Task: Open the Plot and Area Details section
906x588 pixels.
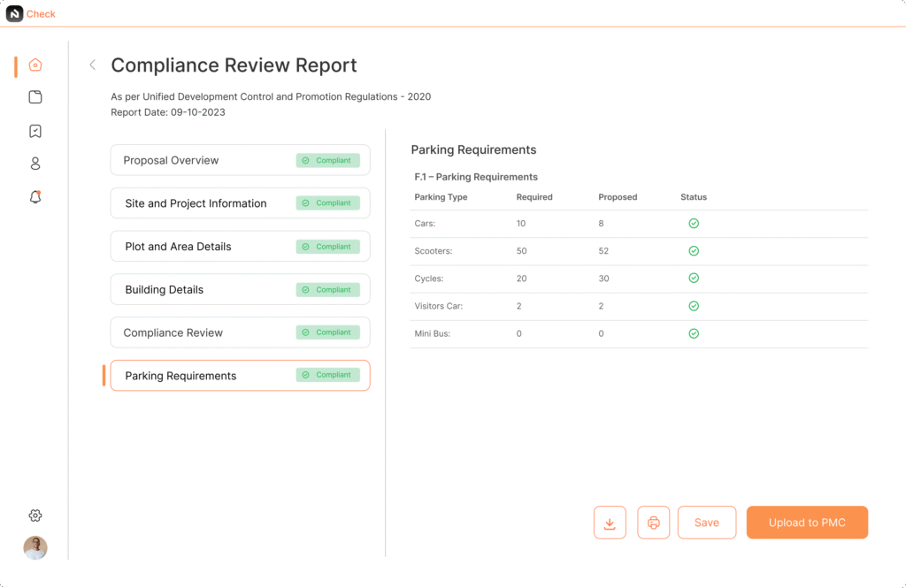Action: click(240, 247)
